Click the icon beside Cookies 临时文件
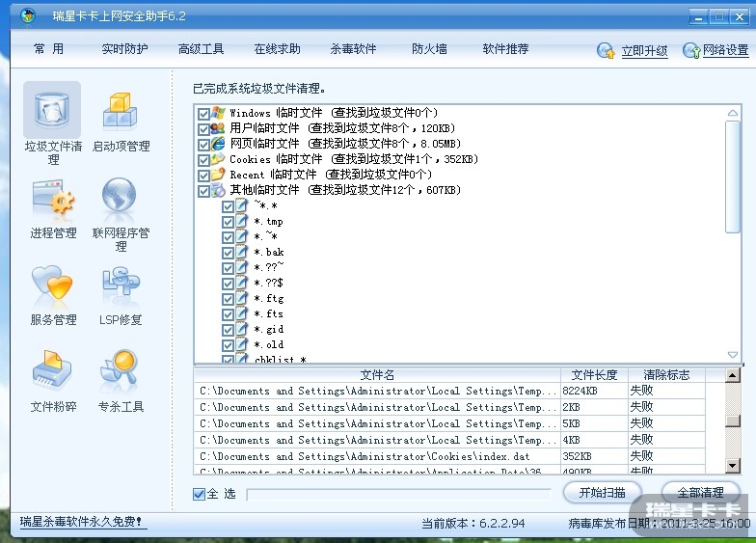 (218, 158)
